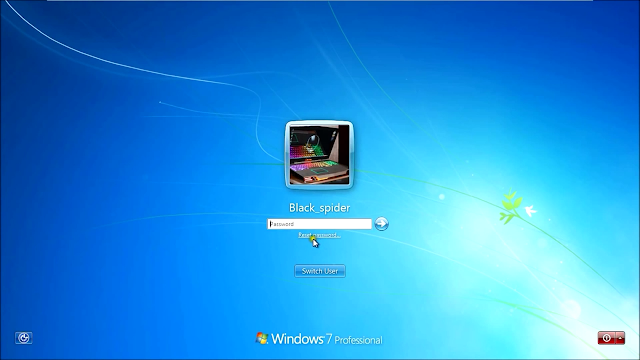Open the Ease of Access button
The image size is (640, 360).
pyautogui.click(x=24, y=338)
